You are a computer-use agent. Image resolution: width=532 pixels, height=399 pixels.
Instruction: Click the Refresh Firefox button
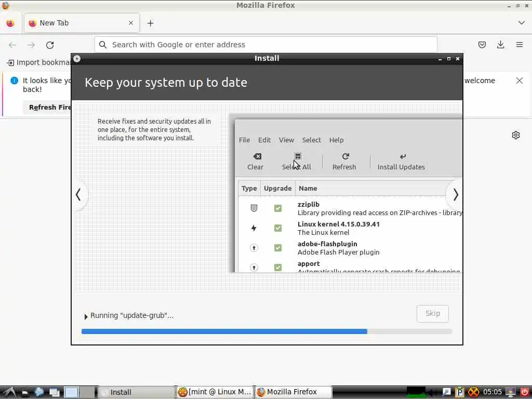[47, 107]
